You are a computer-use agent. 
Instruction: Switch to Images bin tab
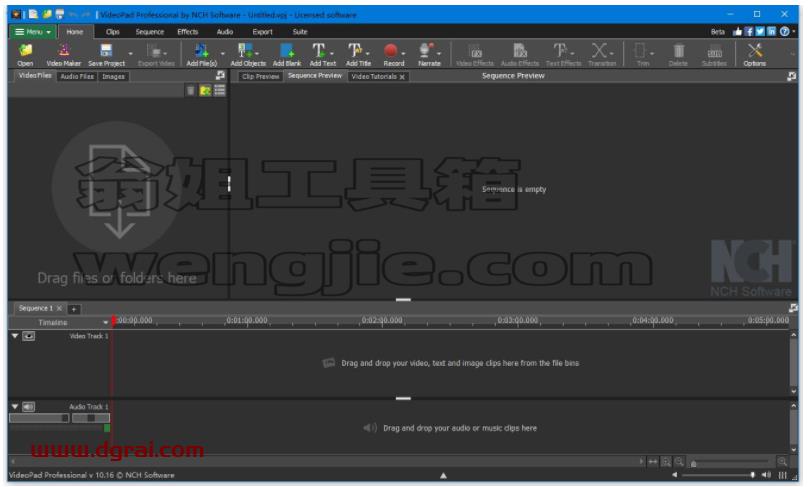click(x=113, y=76)
